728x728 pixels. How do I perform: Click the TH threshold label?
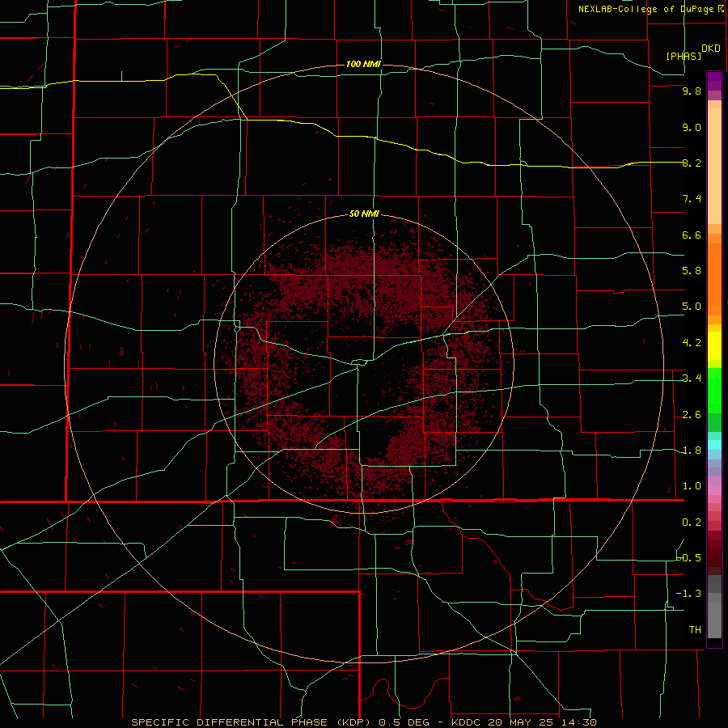point(695,629)
